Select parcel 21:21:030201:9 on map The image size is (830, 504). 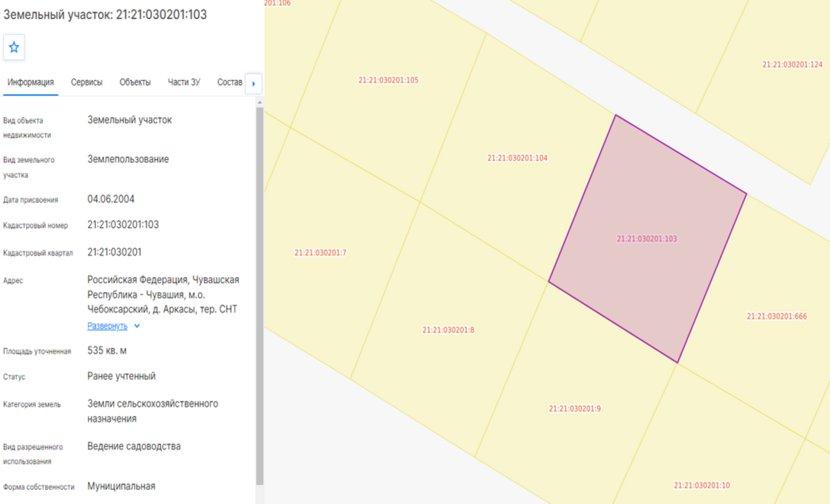coord(575,409)
